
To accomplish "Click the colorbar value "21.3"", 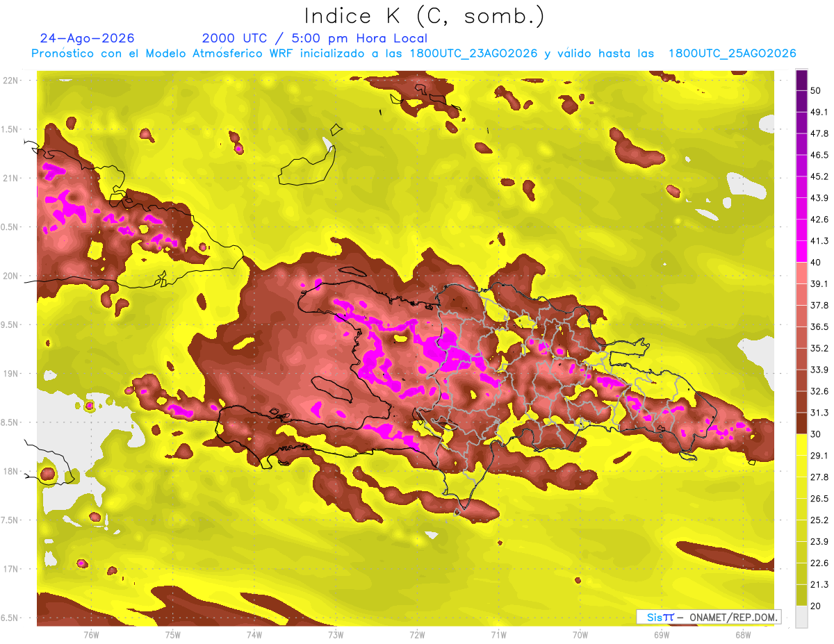I will (819, 584).
